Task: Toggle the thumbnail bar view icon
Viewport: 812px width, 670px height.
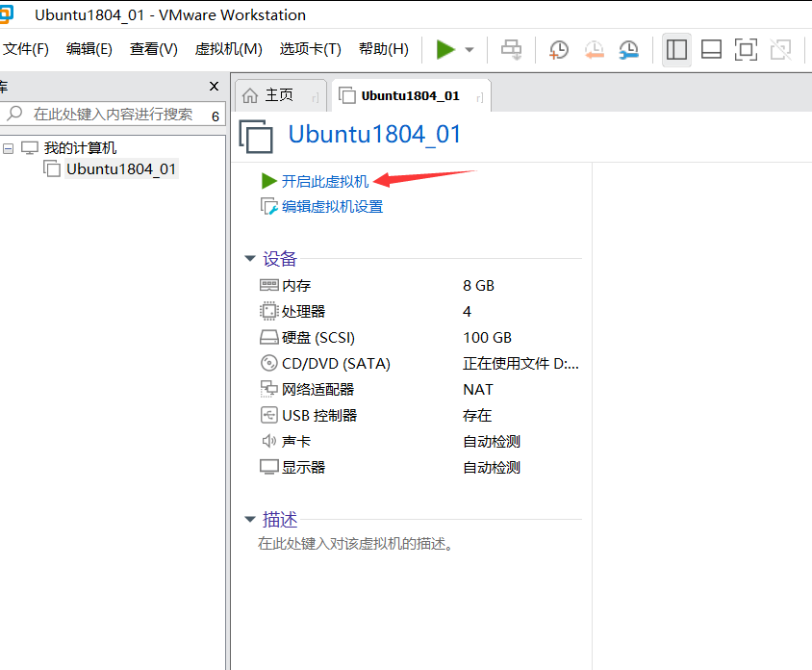Action: point(711,50)
